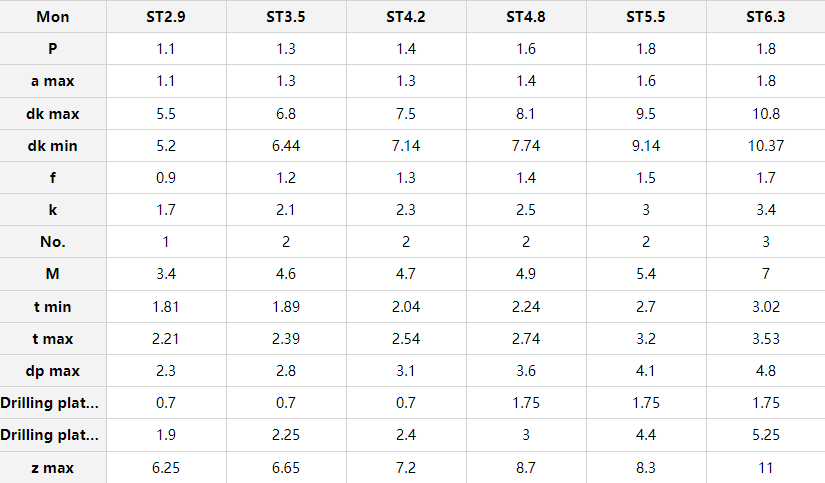Select the ST3.5 column header
Viewport: 825px width, 483px height.
[x=286, y=17]
